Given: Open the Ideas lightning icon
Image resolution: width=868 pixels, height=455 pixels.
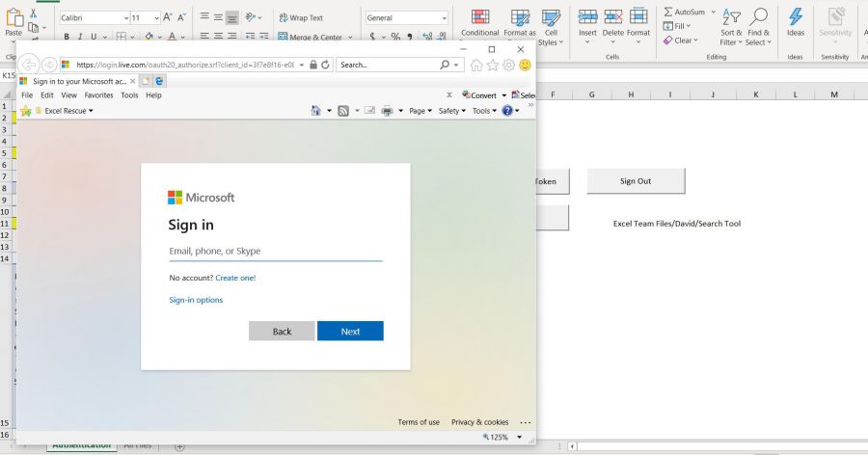Looking at the screenshot, I should pos(796,17).
